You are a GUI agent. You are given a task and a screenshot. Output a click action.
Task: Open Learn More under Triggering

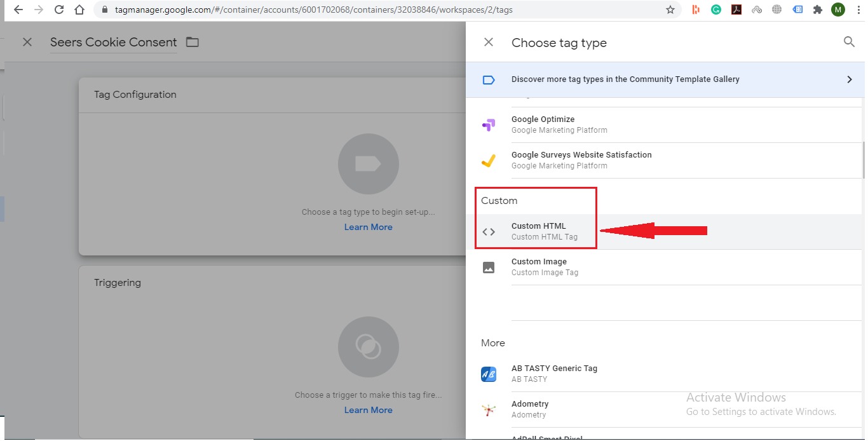coord(369,410)
